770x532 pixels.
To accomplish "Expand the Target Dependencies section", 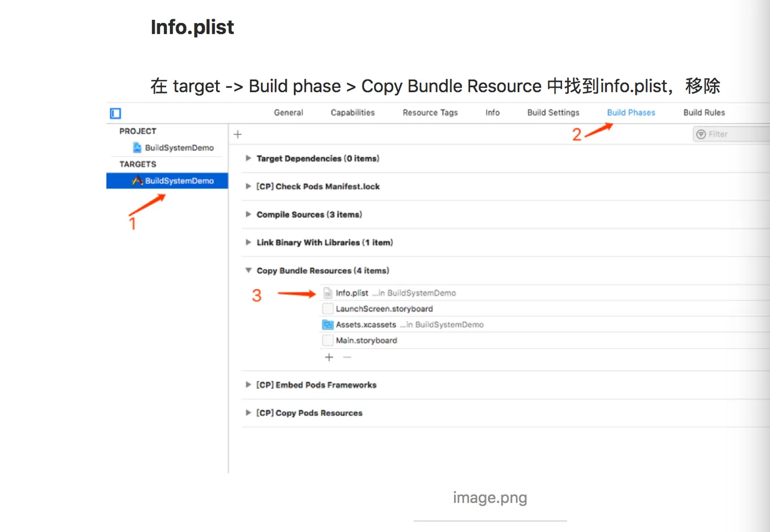I will pyautogui.click(x=249, y=158).
